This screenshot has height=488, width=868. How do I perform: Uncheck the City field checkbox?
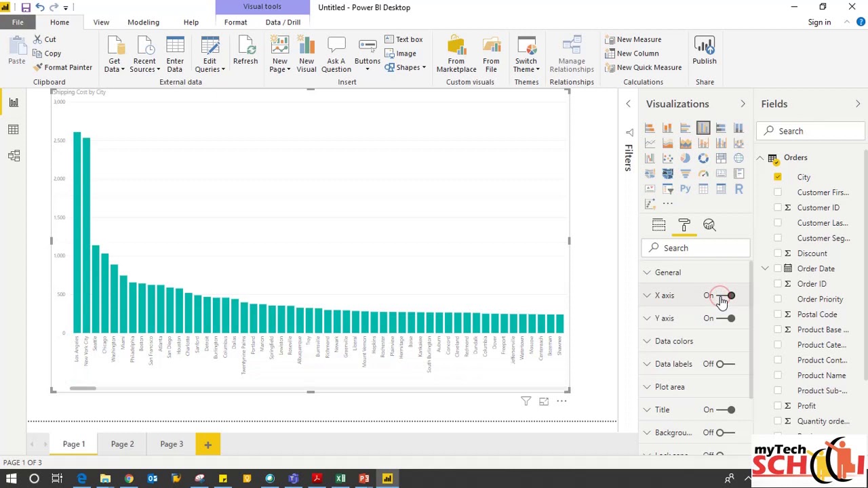778,177
